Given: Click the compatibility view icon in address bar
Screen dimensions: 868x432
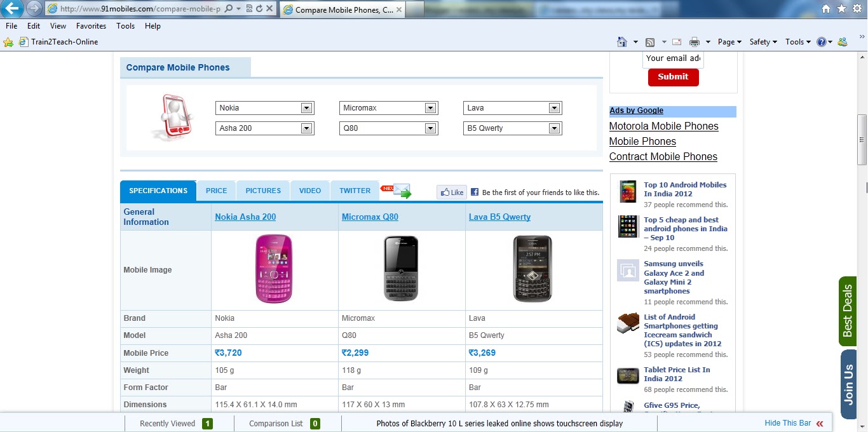Looking at the screenshot, I should [x=249, y=9].
